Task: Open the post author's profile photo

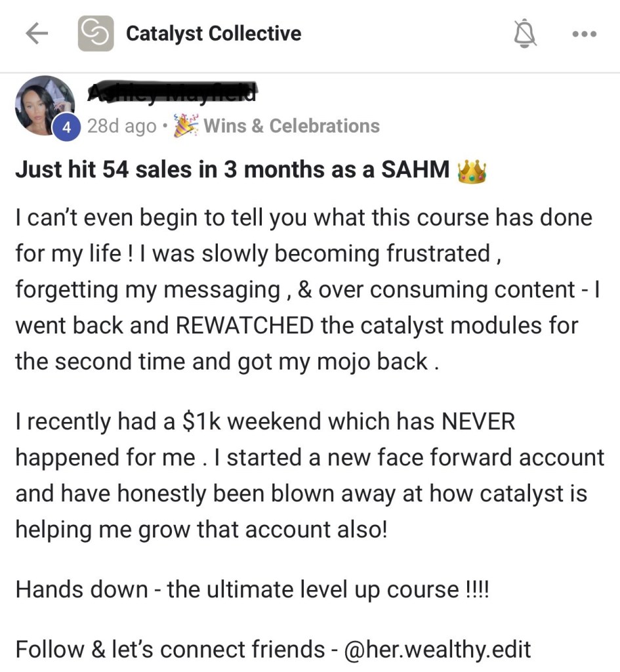Action: click(44, 105)
